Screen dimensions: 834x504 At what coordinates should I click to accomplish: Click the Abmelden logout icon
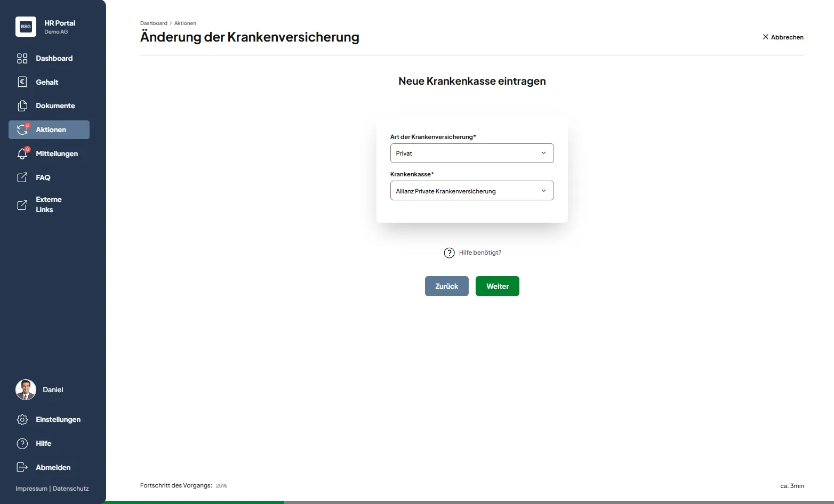point(22,467)
